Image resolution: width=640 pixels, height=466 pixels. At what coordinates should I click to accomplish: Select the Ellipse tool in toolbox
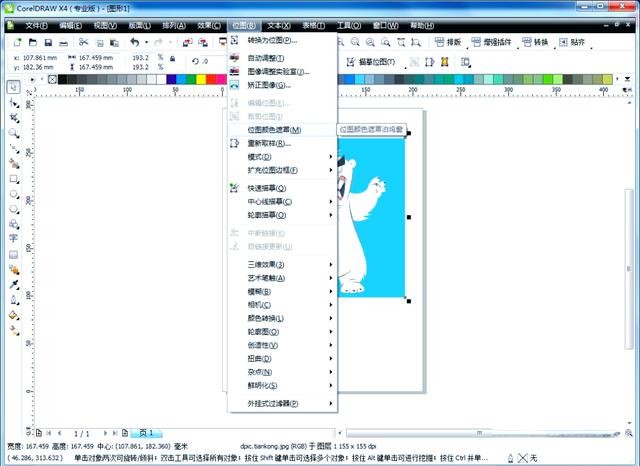[14, 194]
